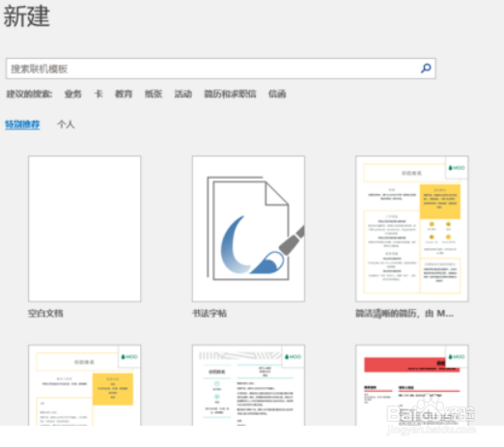Click MOO badge on red header template
The image size is (504, 447).
(457, 356)
